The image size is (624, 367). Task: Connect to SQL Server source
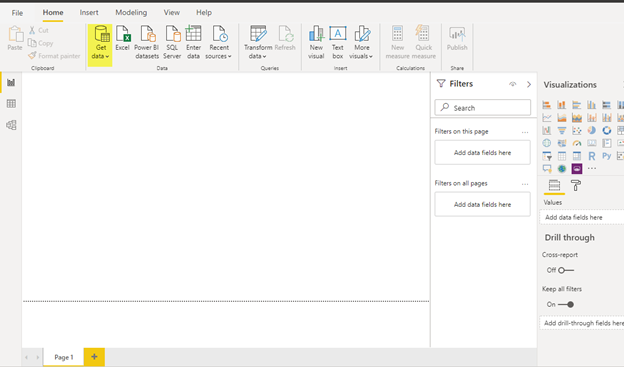172,42
